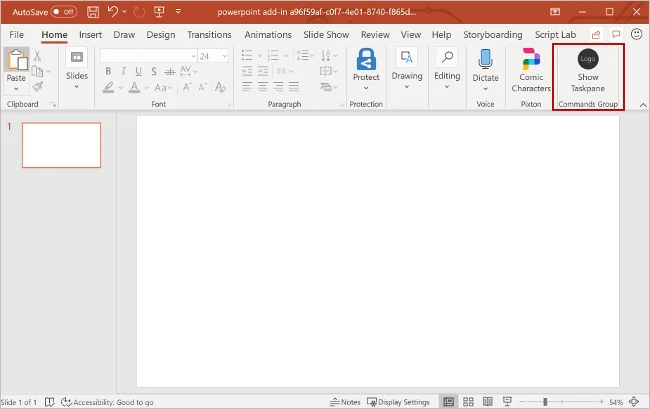Click the Dictate microphone icon
This screenshot has height=409, width=650.
tap(485, 59)
